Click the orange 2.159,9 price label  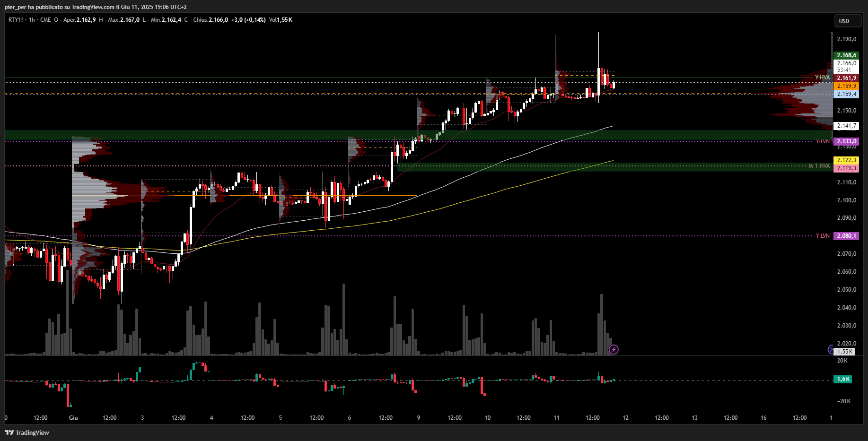846,86
